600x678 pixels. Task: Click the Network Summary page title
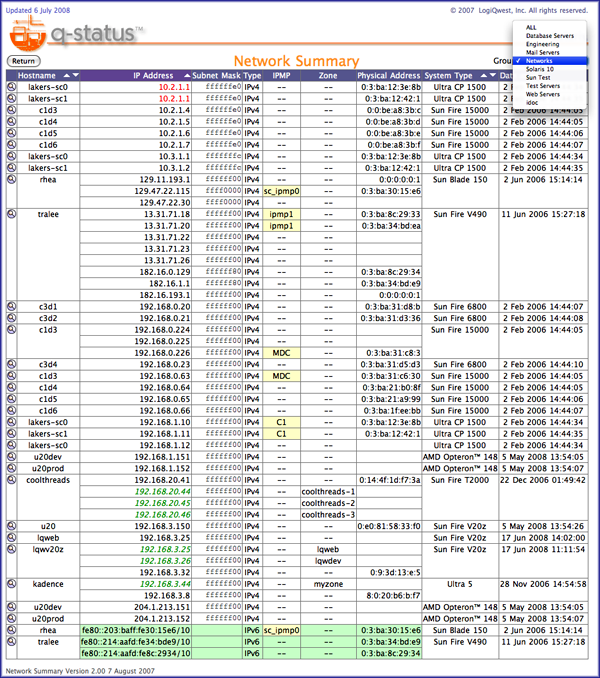[297, 61]
